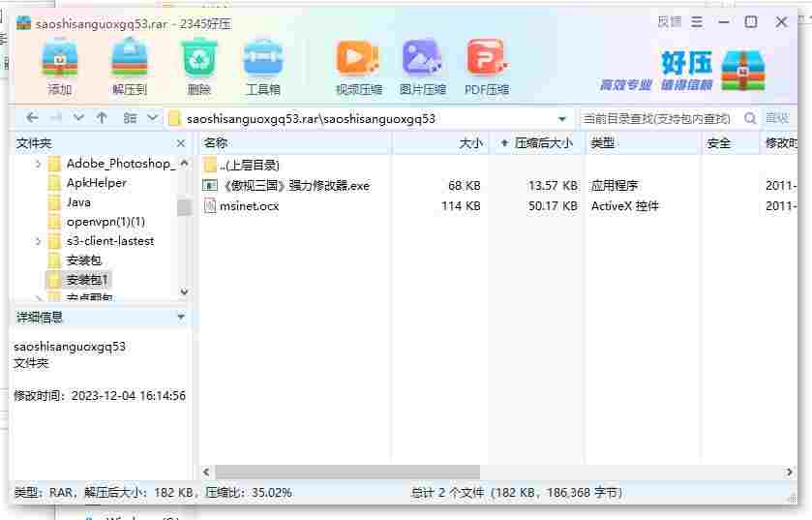Expand the Adobe_Photoshop folder tree node
Image resolution: width=812 pixels, height=520 pixels.
tap(38, 165)
